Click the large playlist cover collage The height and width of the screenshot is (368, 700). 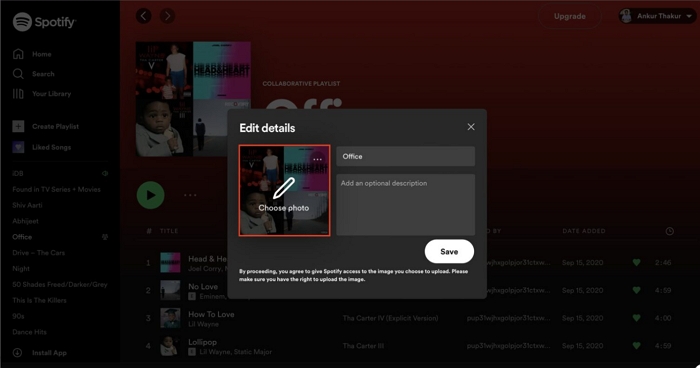193,99
